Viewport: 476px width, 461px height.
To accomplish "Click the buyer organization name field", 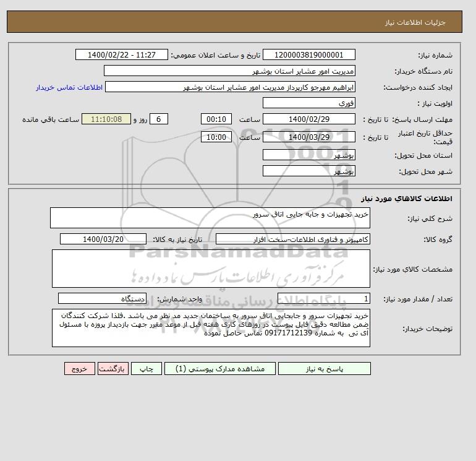I will pyautogui.click(x=229, y=71).
